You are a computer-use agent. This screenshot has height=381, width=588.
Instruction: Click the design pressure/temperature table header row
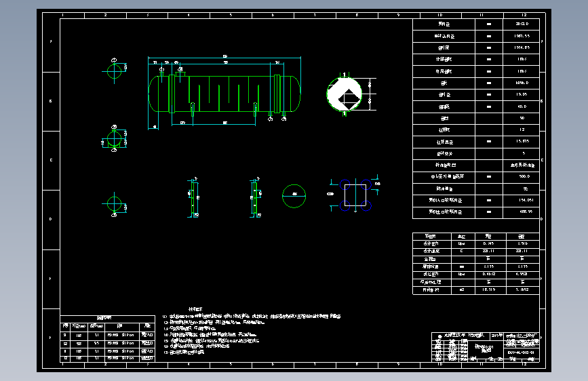tap(476, 236)
